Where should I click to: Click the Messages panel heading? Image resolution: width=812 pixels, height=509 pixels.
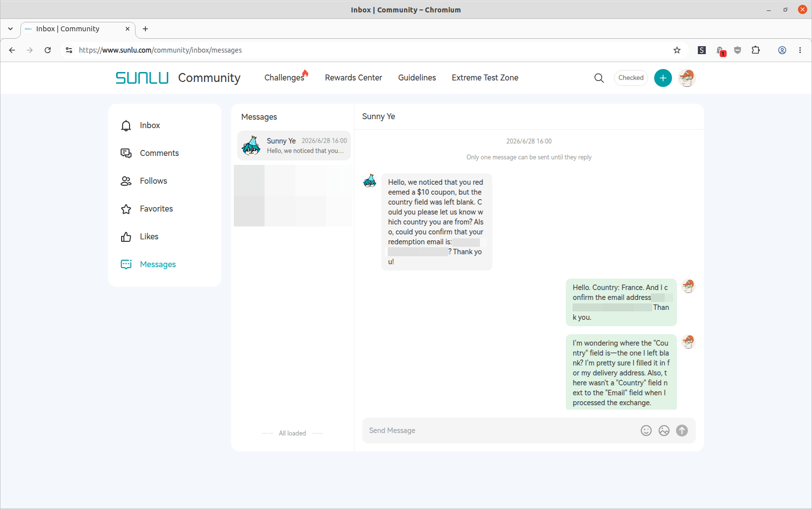(259, 117)
